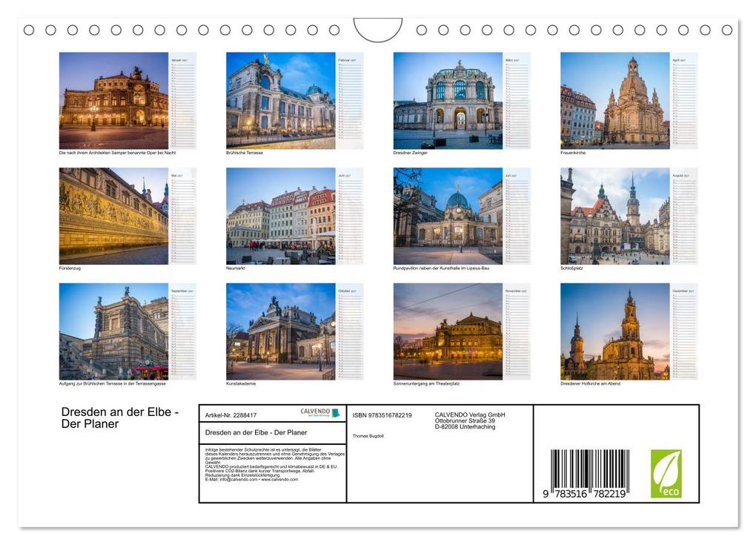Open the Fürstenzug mural photo
The height and width of the screenshot is (545, 756).
114,216
